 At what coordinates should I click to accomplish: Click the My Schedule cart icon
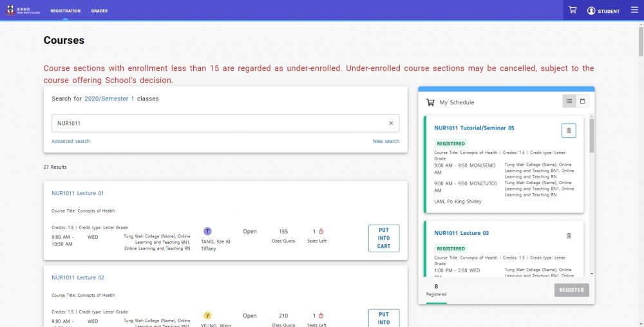tap(430, 102)
